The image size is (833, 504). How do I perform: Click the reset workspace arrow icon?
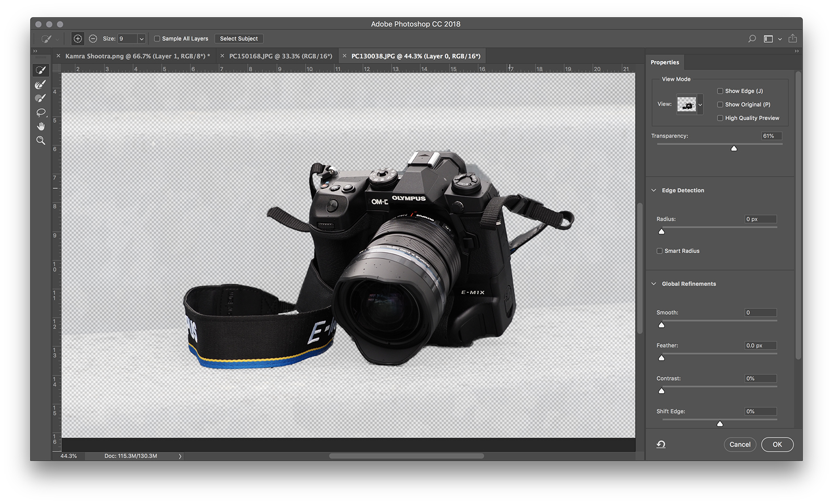(x=661, y=444)
